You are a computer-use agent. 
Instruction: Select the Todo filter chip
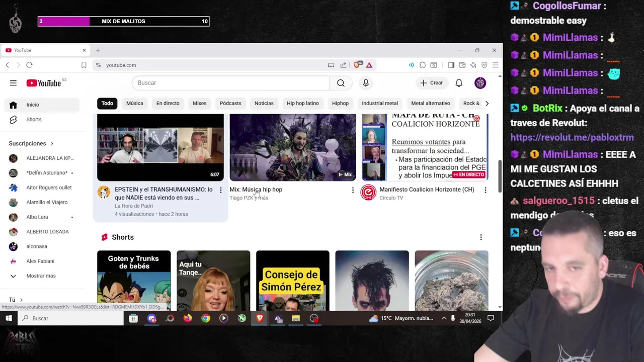(x=107, y=104)
